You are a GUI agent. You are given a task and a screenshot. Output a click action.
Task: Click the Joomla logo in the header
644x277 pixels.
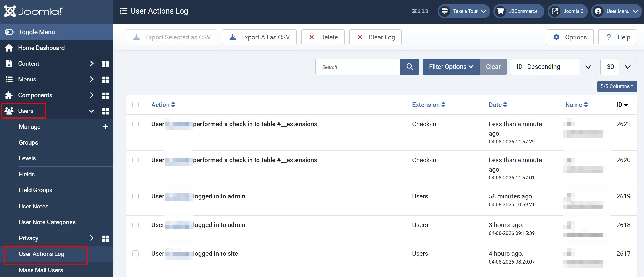point(34,11)
